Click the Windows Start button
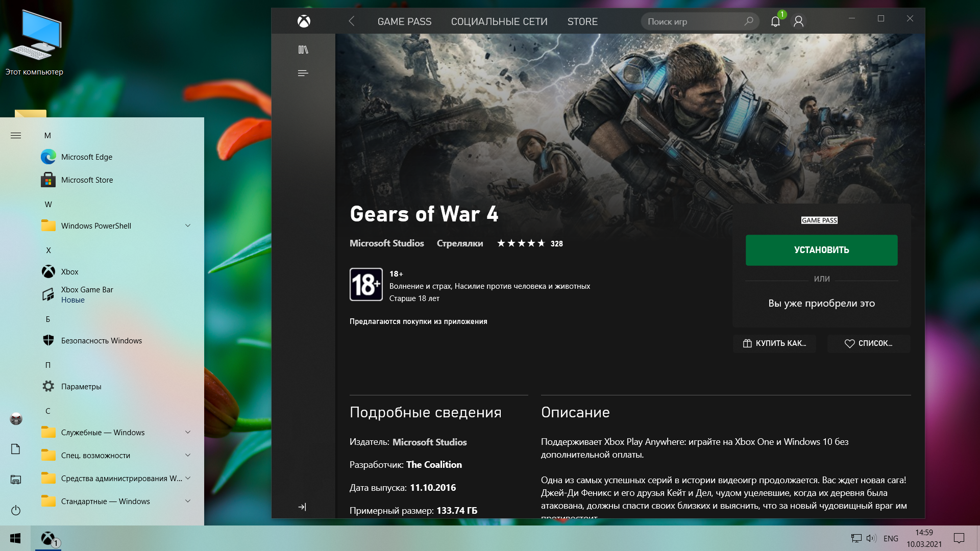980x551 pixels. (x=15, y=538)
